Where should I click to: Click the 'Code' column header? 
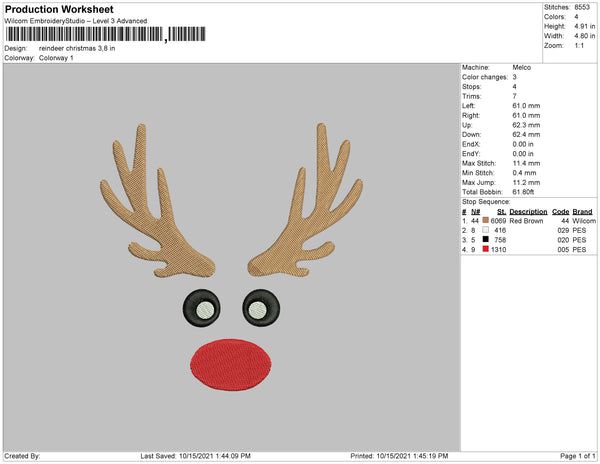[x=561, y=212]
